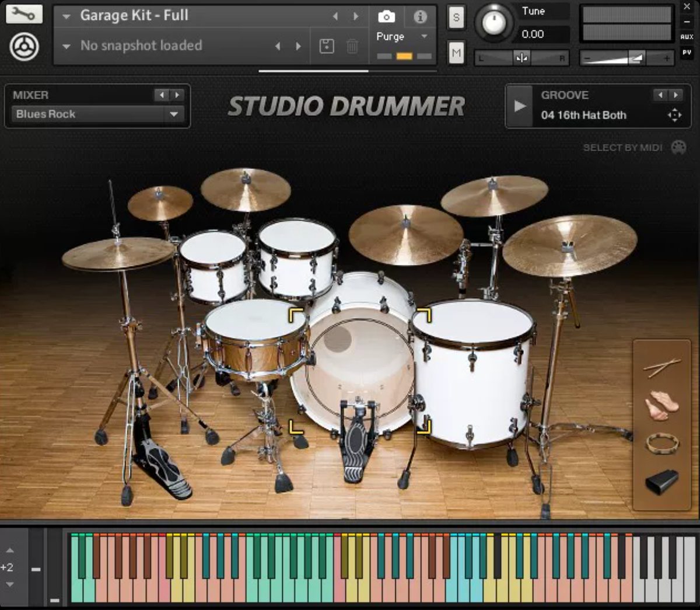
Task: Save the current snapshot
Action: tap(327, 46)
